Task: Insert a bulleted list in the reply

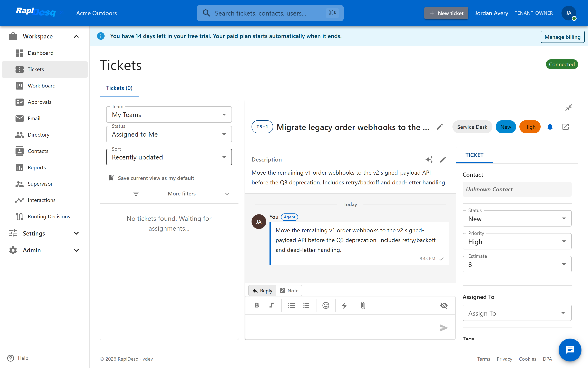Action: (x=291, y=305)
